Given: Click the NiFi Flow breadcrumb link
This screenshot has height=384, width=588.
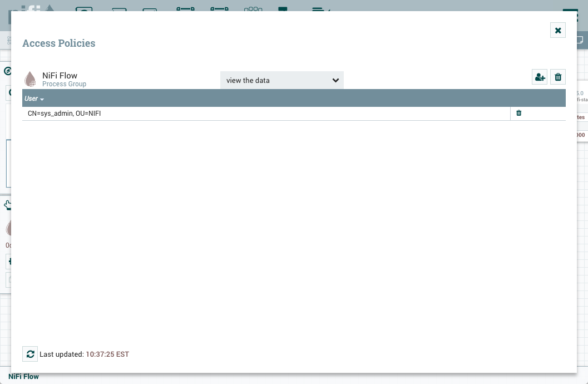Looking at the screenshot, I should pos(23,376).
